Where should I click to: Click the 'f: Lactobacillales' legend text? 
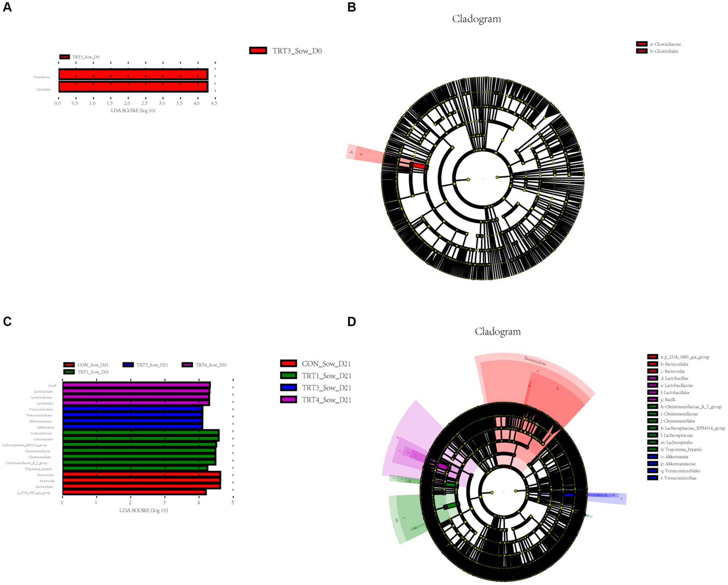coord(675,392)
